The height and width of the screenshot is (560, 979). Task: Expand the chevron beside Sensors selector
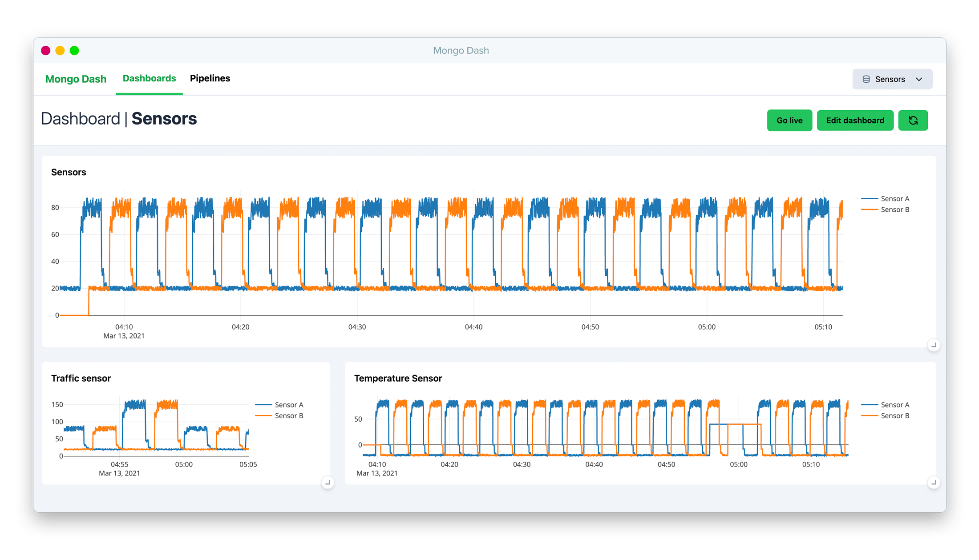pos(919,79)
